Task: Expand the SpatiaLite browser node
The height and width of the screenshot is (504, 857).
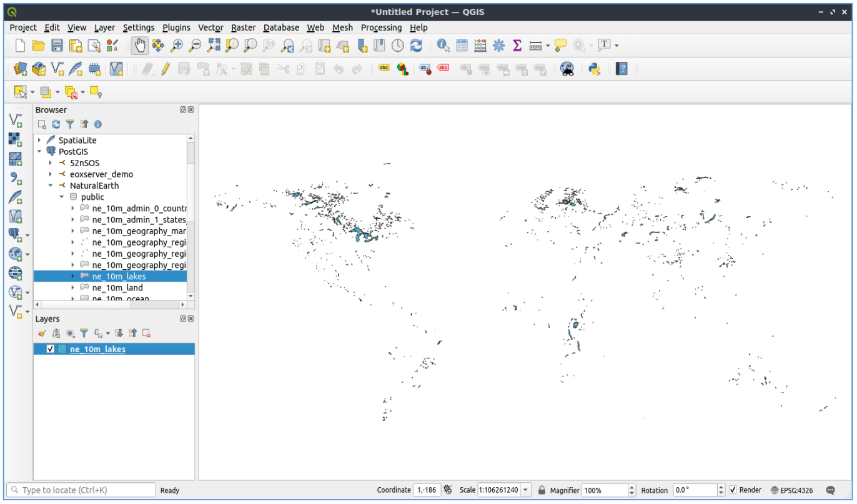Action: point(39,141)
